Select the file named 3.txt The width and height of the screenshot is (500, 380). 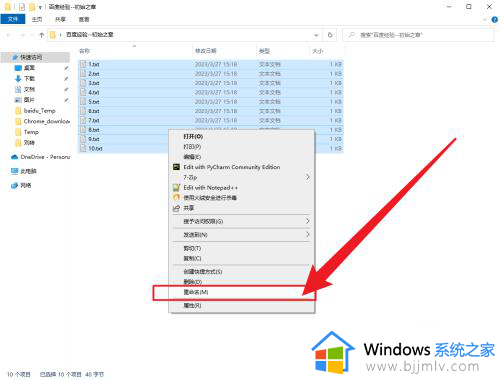pyautogui.click(x=94, y=83)
